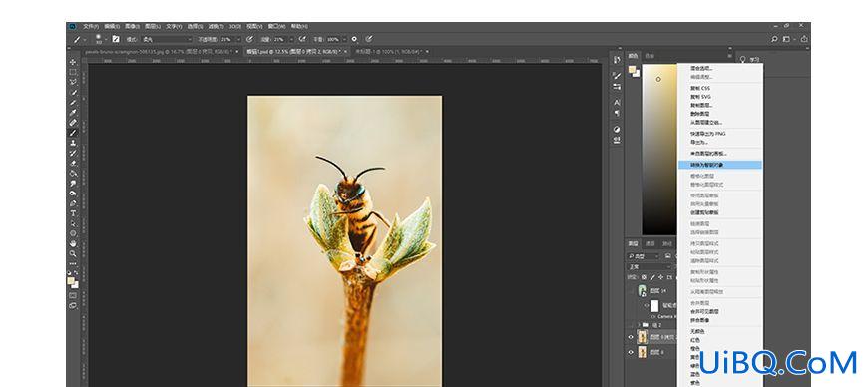Image resolution: width=868 pixels, height=387 pixels.
Task: Select the Lasso tool
Action: (73, 82)
